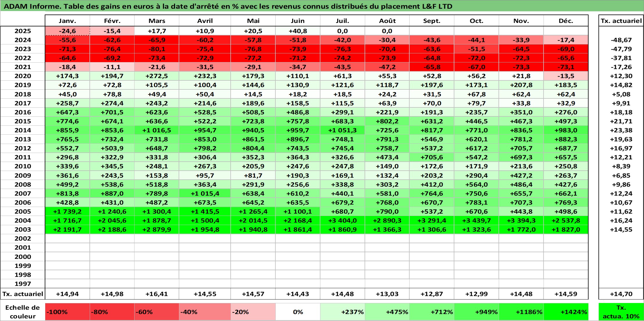Select the Mars column header

point(157,21)
